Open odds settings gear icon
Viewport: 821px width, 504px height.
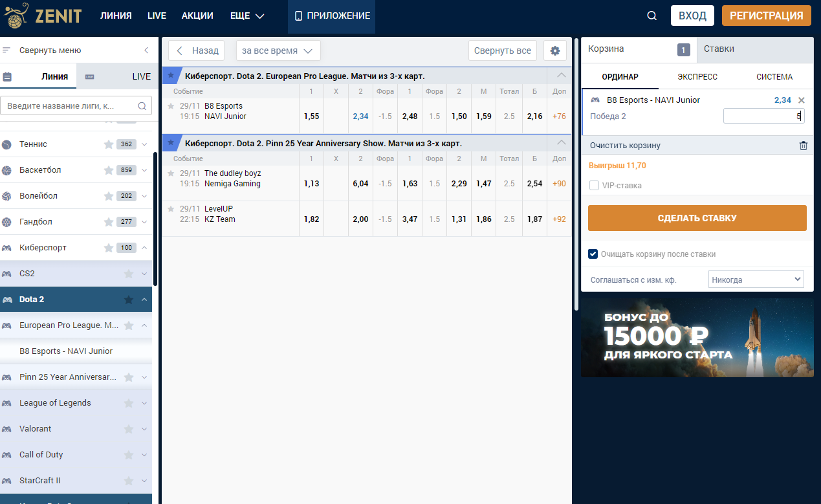point(555,50)
